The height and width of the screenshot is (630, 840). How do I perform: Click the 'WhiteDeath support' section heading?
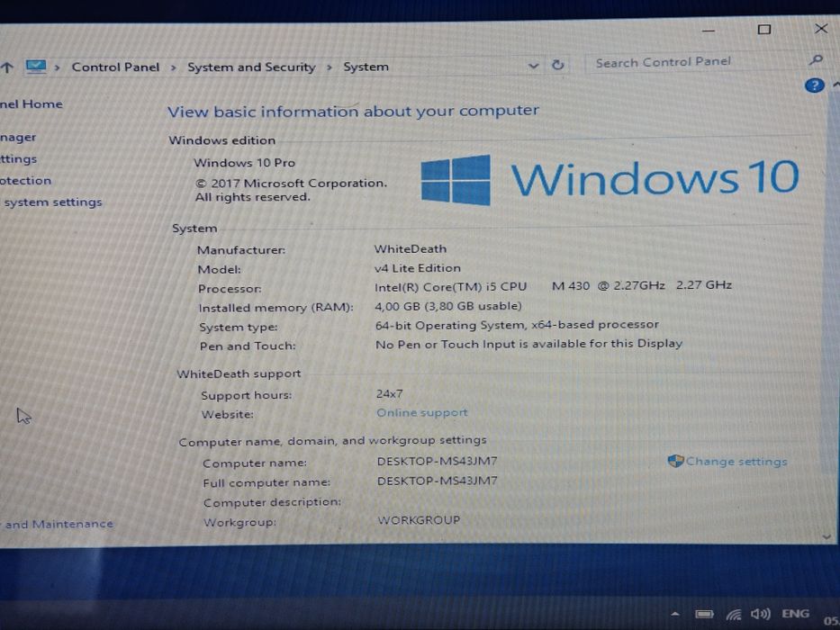click(239, 373)
